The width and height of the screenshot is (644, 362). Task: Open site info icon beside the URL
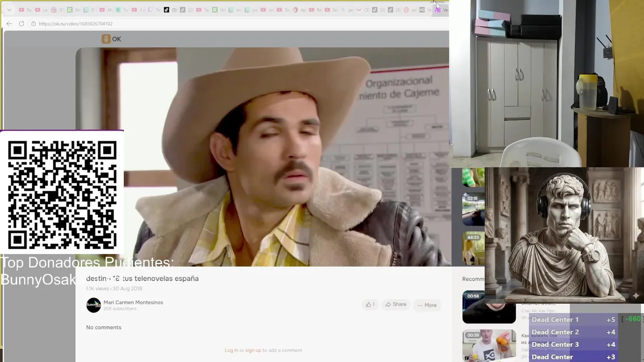click(x=33, y=24)
